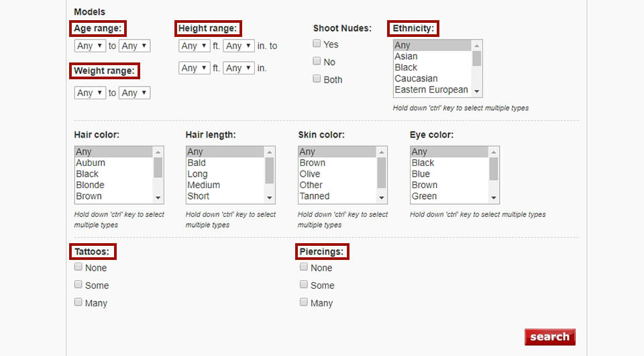Open second row Height inches dropdown
Viewport: 644px width, 356px height.
pos(239,68)
